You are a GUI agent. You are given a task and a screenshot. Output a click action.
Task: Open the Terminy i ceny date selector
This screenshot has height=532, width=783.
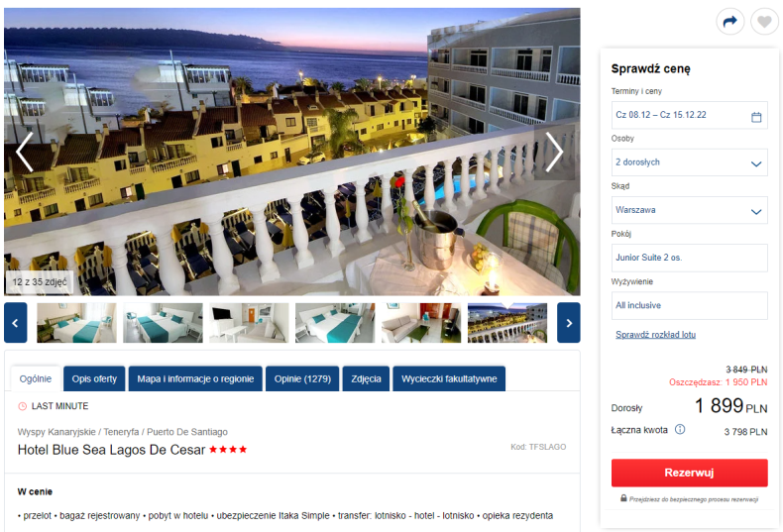[689, 115]
